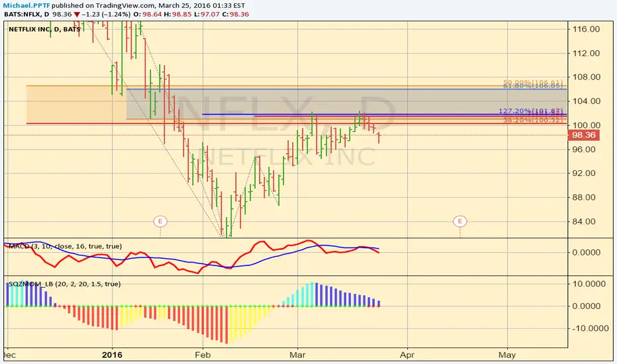Click the -1.23 (-1.24%) change value
Screen dimensions: 617x364
(106, 14)
